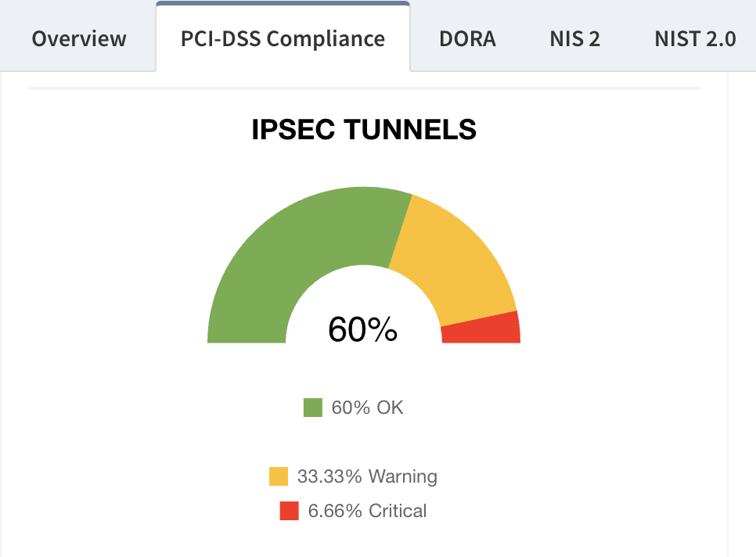Image resolution: width=756 pixels, height=557 pixels.
Task: Click the 60% value in the gauge center
Action: (362, 329)
